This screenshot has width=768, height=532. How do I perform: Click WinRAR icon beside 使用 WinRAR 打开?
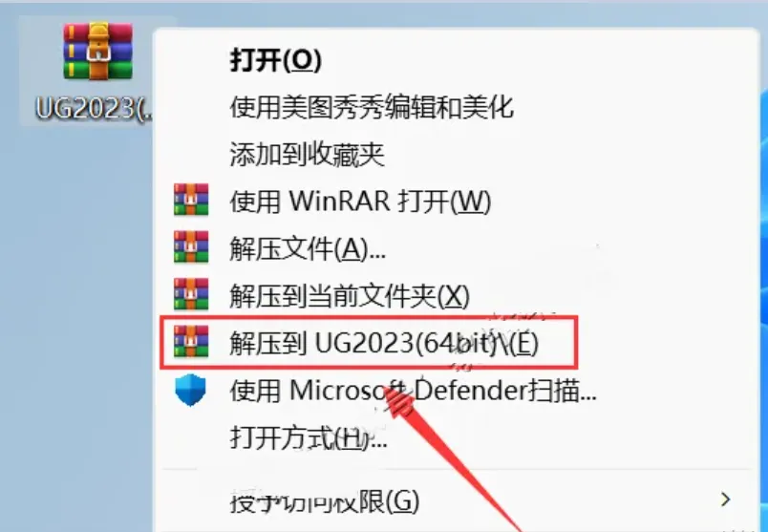click(191, 200)
